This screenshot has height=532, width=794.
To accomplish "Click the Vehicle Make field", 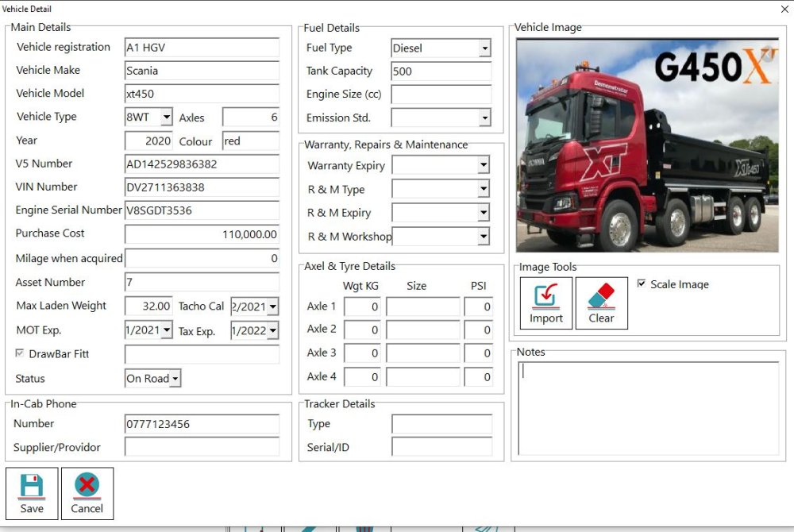I will (x=202, y=71).
